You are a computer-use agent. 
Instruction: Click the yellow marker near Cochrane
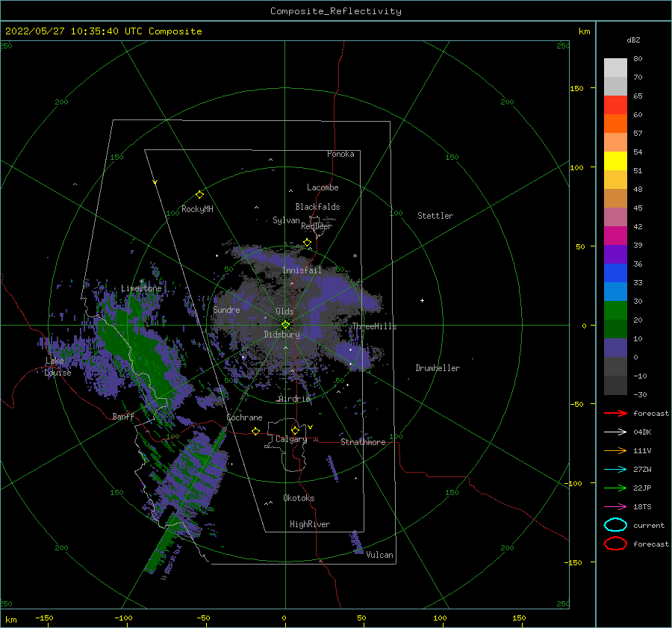tap(255, 431)
